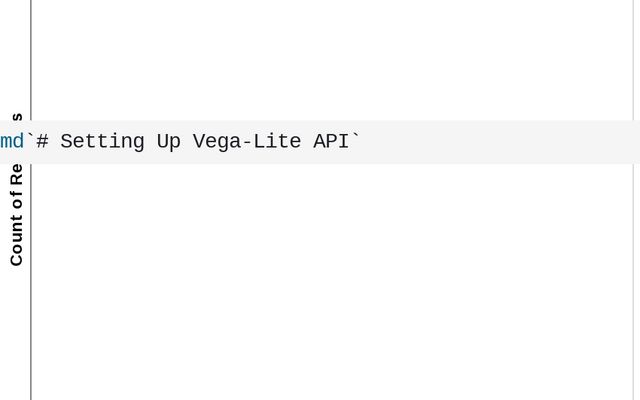Screen dimensions: 640x400
Task: Click the letter 's' at the top of the axis title
Action: coord(16,118)
